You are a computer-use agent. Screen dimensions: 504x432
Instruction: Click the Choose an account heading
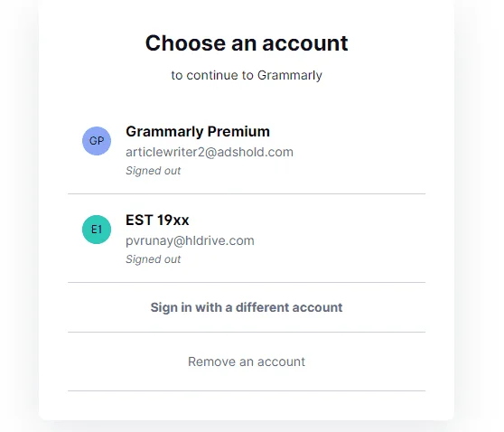[247, 42]
